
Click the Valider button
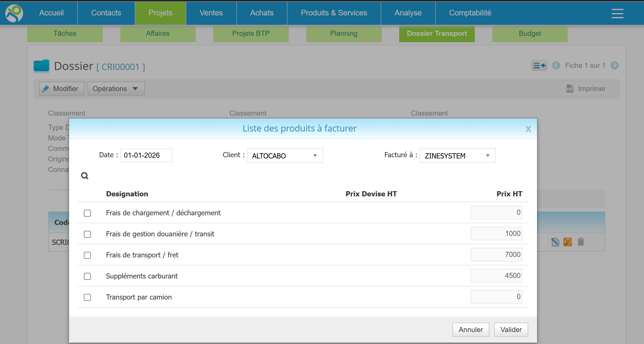(511, 329)
